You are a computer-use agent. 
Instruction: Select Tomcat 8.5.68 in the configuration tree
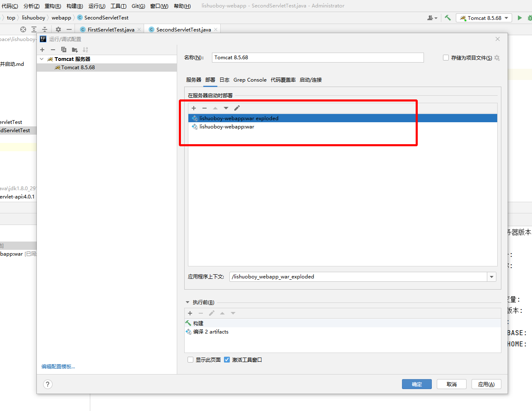[x=107, y=68]
